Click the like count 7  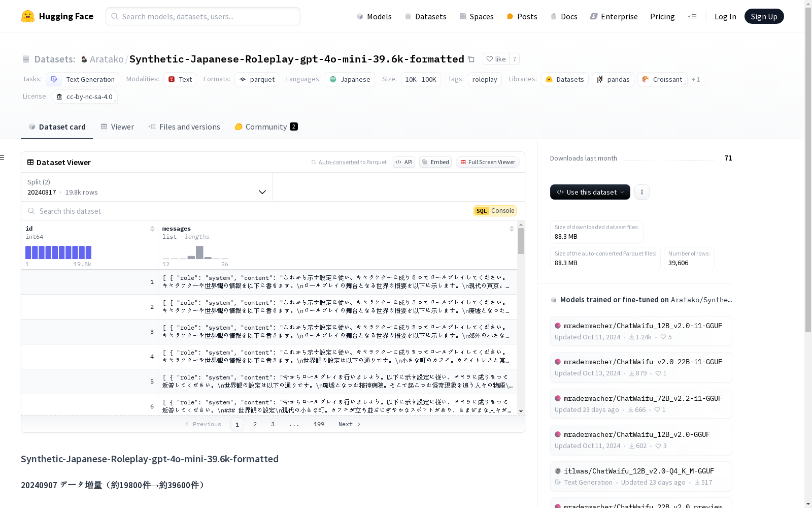coord(514,59)
